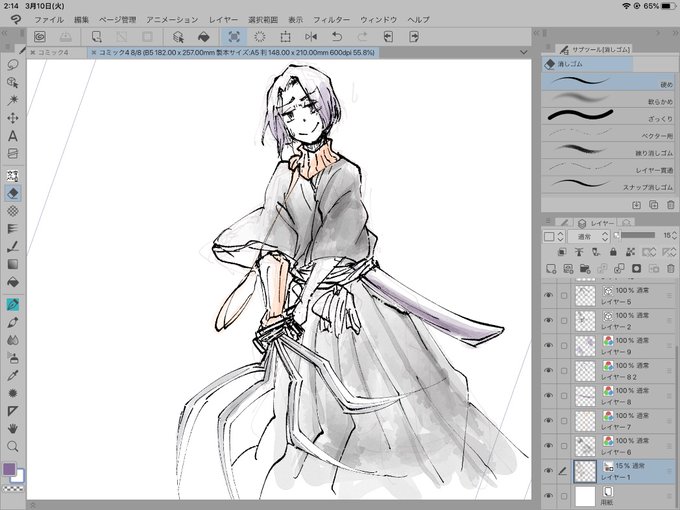680x510 pixels.
Task: Select the Zoom magnifier tool
Action: [x=13, y=446]
